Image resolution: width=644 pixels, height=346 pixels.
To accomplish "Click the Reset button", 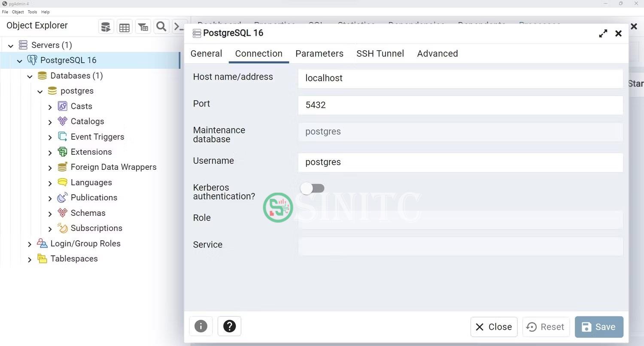I will tap(546, 327).
